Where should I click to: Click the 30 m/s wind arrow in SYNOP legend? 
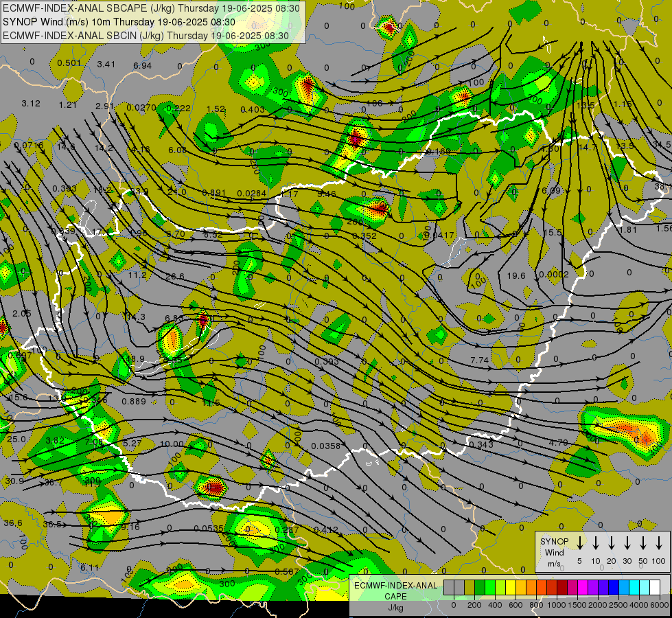(627, 543)
